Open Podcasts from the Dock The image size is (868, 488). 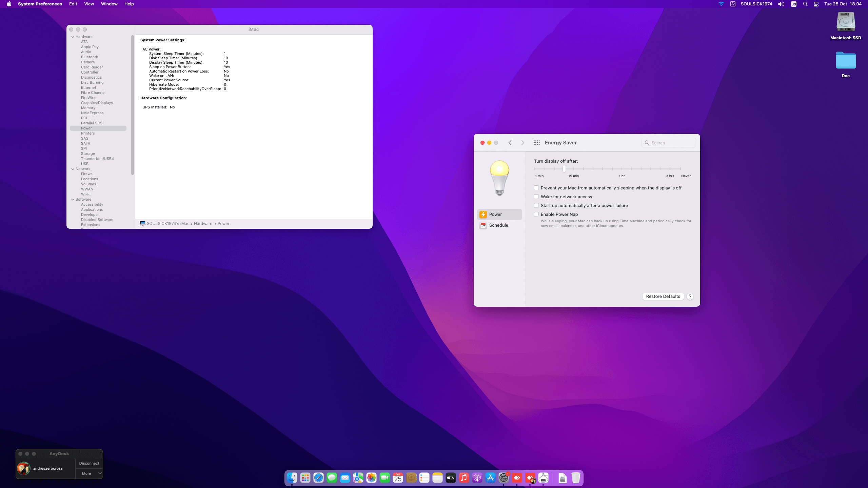[x=477, y=478]
